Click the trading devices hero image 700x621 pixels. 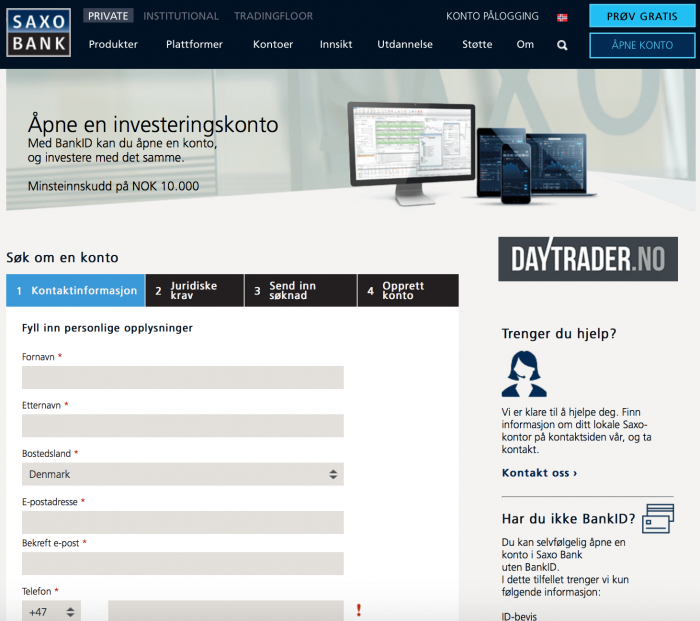(471, 153)
